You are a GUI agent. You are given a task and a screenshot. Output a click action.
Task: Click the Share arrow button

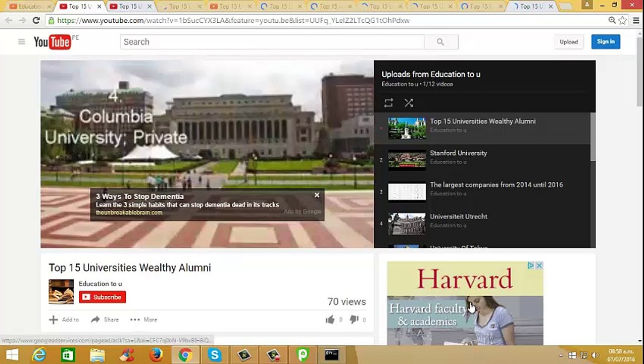click(x=105, y=320)
